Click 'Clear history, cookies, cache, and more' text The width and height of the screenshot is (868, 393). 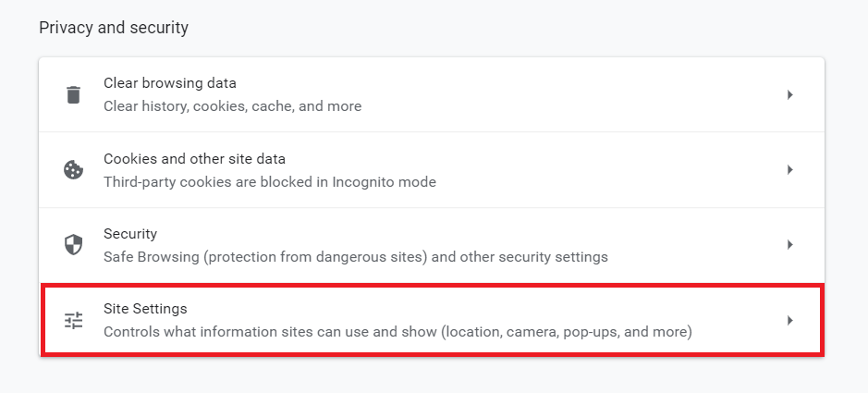click(x=232, y=106)
